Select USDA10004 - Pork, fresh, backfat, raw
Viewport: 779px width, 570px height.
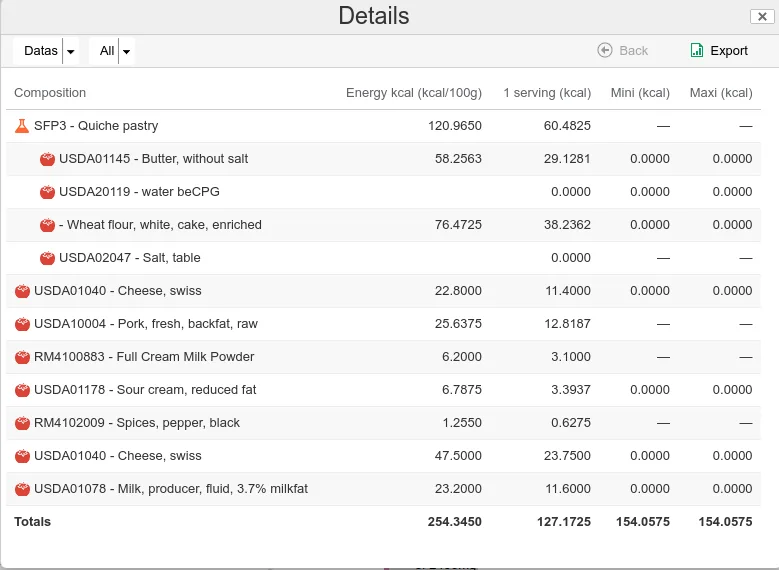point(146,324)
